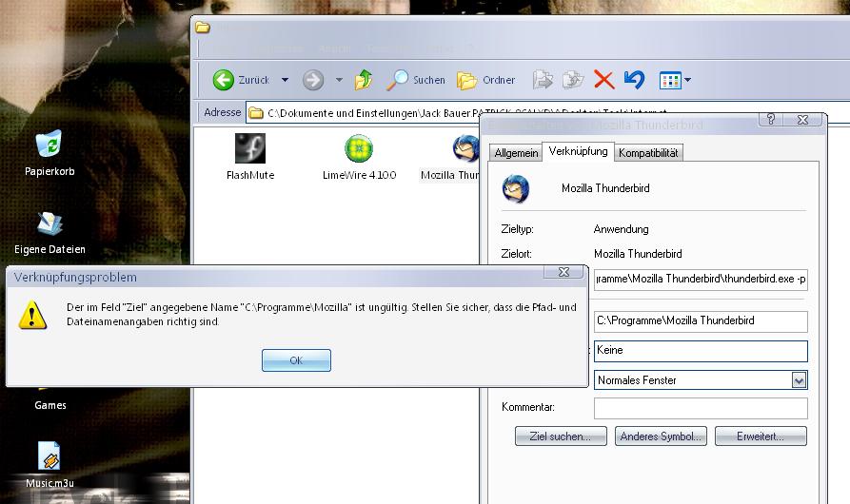Image resolution: width=850 pixels, height=504 pixels.
Task: Toggle the Ordner folder pane
Action: coord(485,80)
